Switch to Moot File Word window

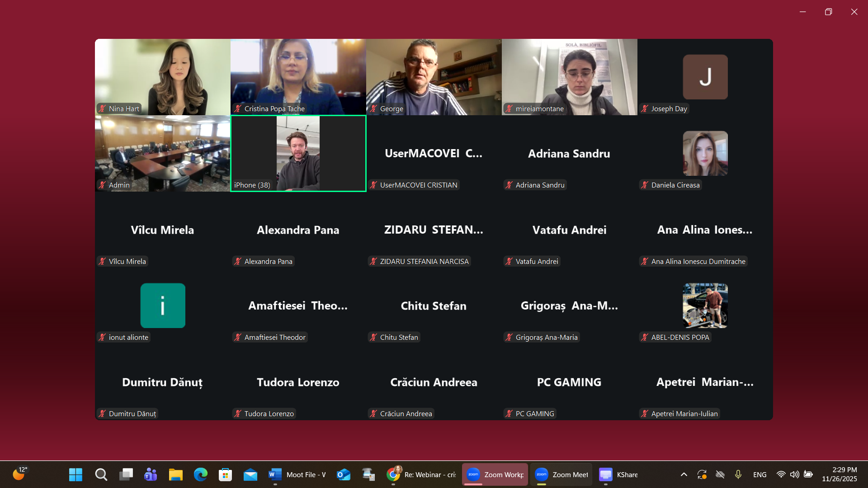[x=297, y=474]
